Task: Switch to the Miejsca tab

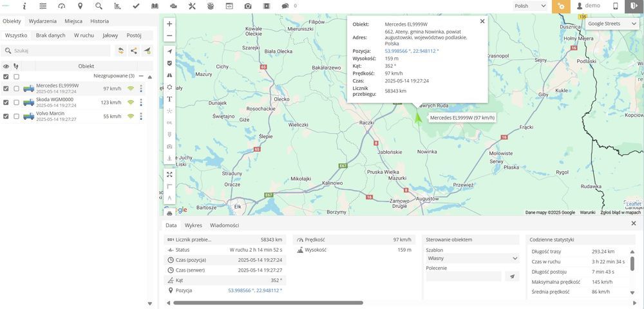Action: 73,21
